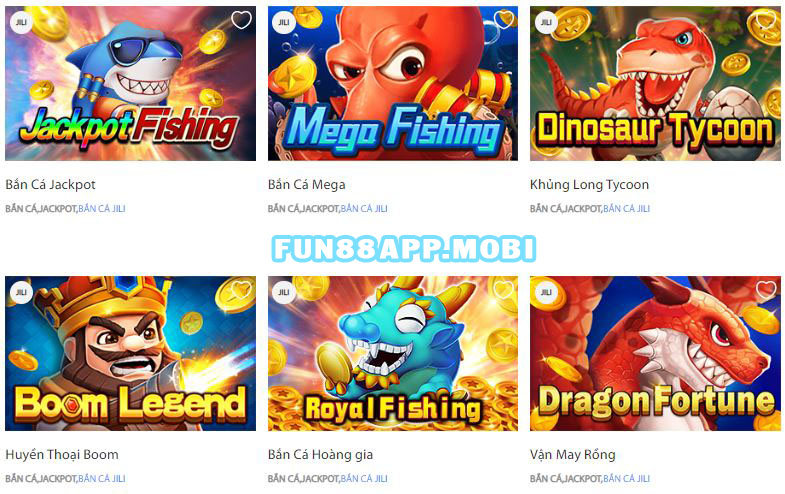The image size is (785, 494).
Task: Toggle heart on Mega Fishing card
Action: [504, 20]
